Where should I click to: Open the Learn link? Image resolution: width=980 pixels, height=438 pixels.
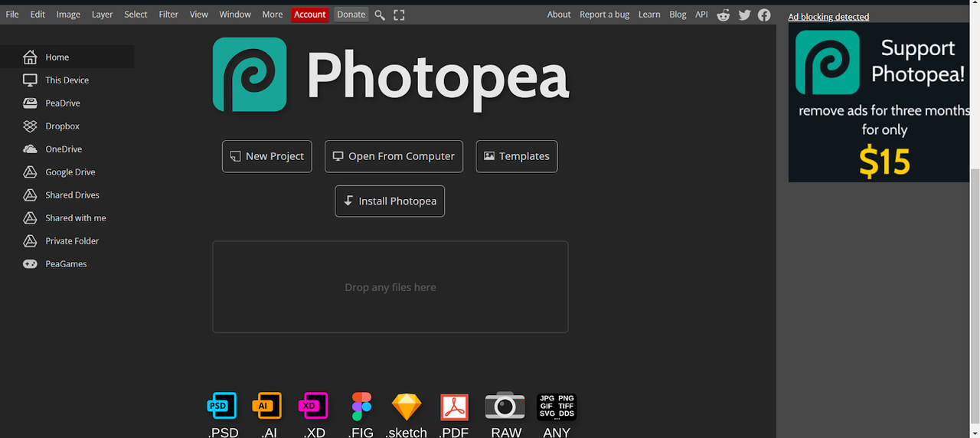[649, 15]
